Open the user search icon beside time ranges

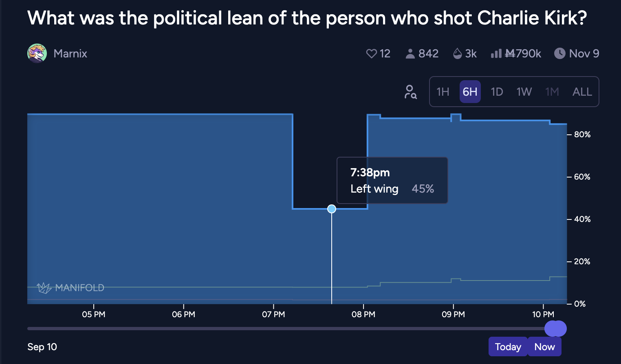[x=410, y=92]
